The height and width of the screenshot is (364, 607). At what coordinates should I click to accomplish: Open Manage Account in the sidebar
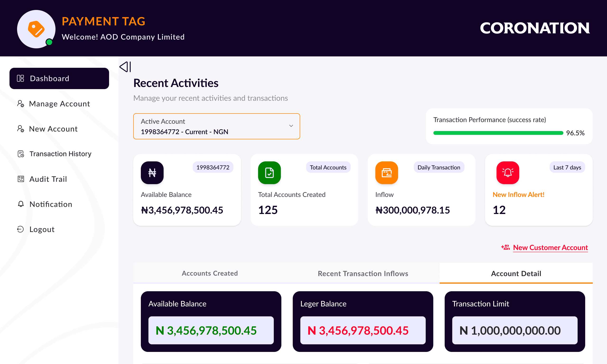coord(59,104)
